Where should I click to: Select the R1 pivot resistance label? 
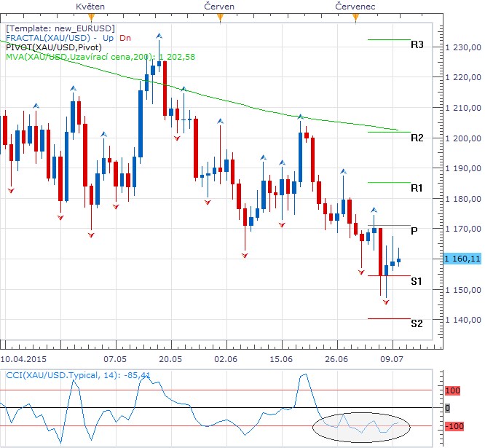pyautogui.click(x=417, y=188)
